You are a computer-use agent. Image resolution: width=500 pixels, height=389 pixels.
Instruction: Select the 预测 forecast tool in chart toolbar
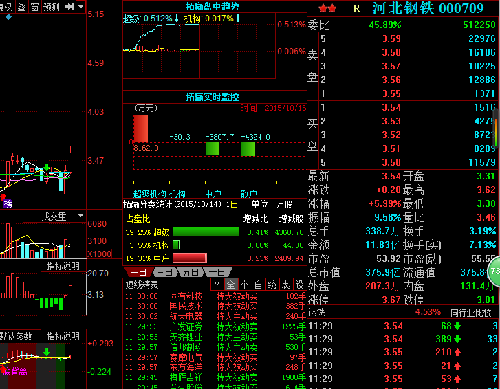[x=52, y=6]
